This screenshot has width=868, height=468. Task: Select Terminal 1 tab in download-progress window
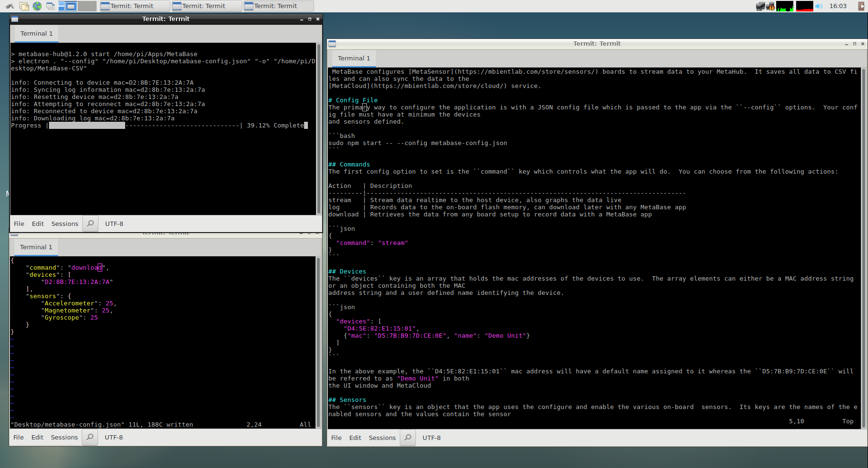coord(36,33)
